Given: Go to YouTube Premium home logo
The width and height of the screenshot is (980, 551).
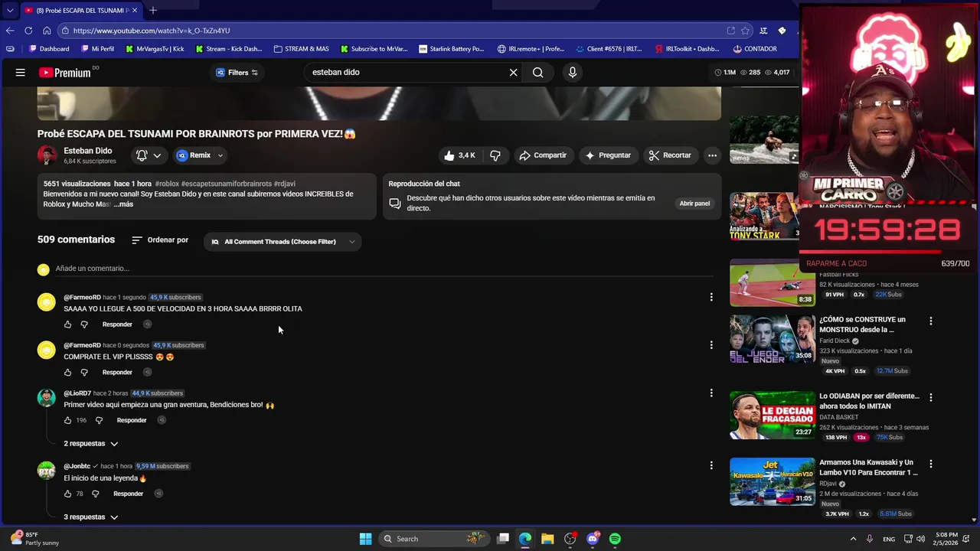Looking at the screenshot, I should (x=65, y=73).
